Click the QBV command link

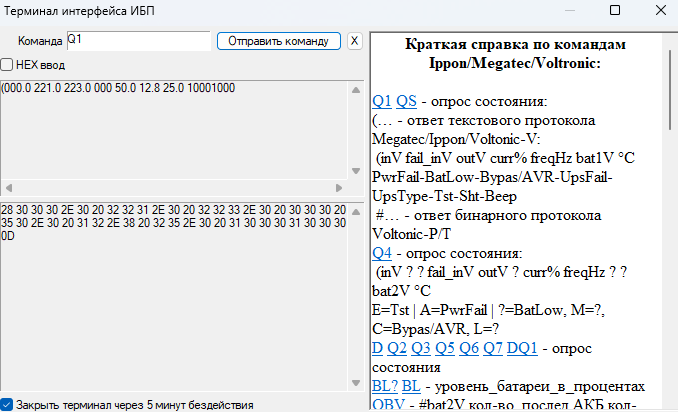pyautogui.click(x=386, y=405)
